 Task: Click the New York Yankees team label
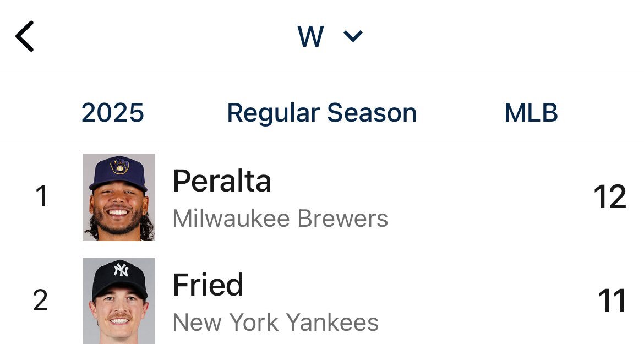tap(276, 322)
